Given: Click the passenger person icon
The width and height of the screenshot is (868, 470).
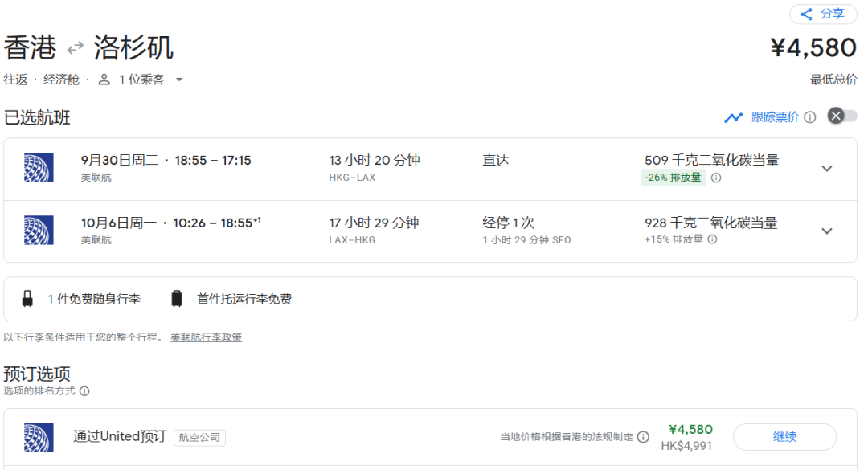Looking at the screenshot, I should coord(104,80).
